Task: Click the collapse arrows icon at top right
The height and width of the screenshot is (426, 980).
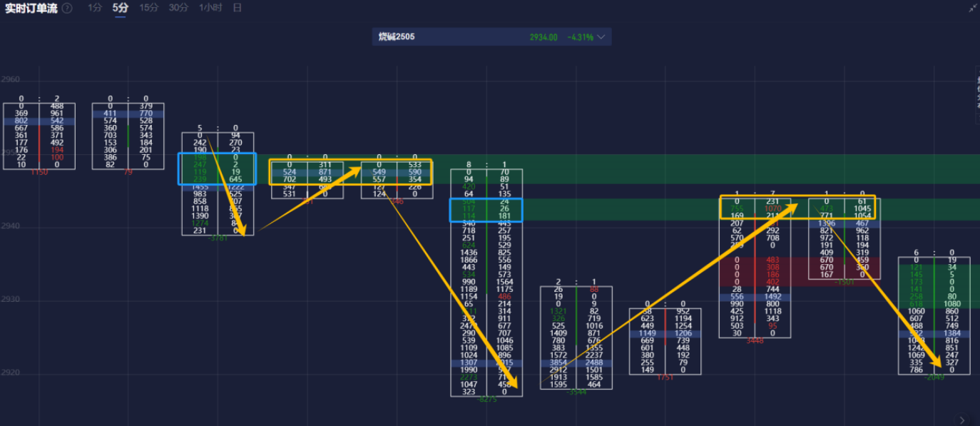Action: [974, 8]
